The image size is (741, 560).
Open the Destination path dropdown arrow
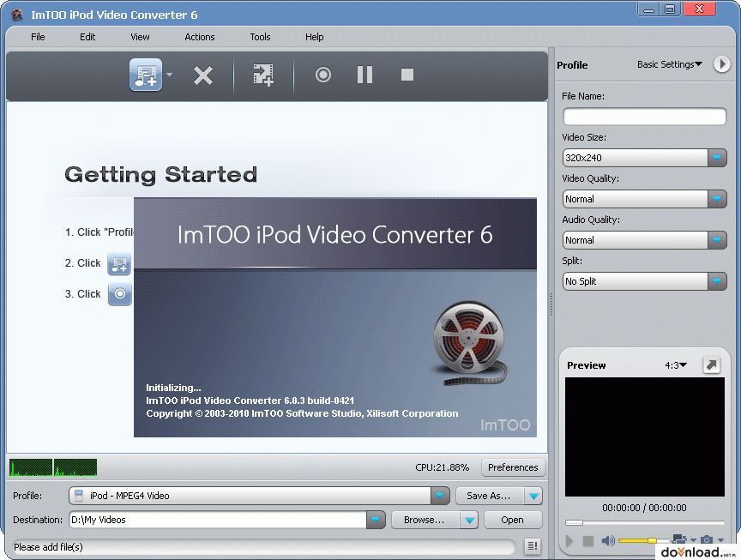[x=376, y=520]
